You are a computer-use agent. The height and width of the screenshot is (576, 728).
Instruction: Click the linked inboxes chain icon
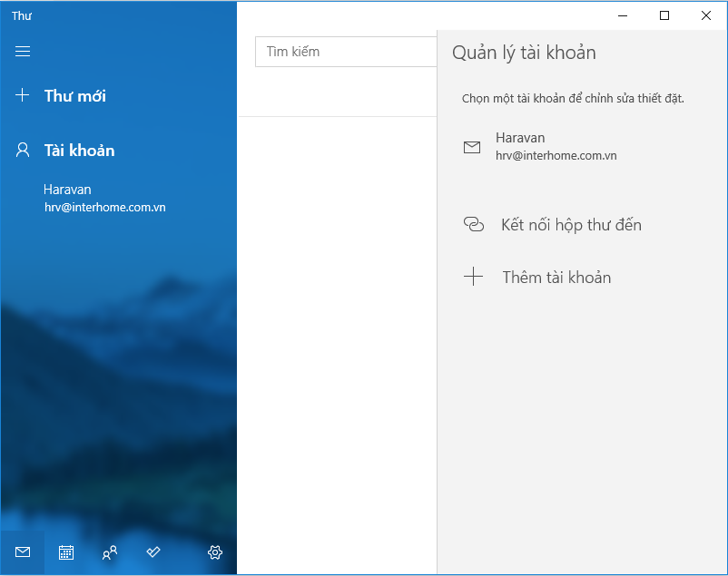point(473,225)
